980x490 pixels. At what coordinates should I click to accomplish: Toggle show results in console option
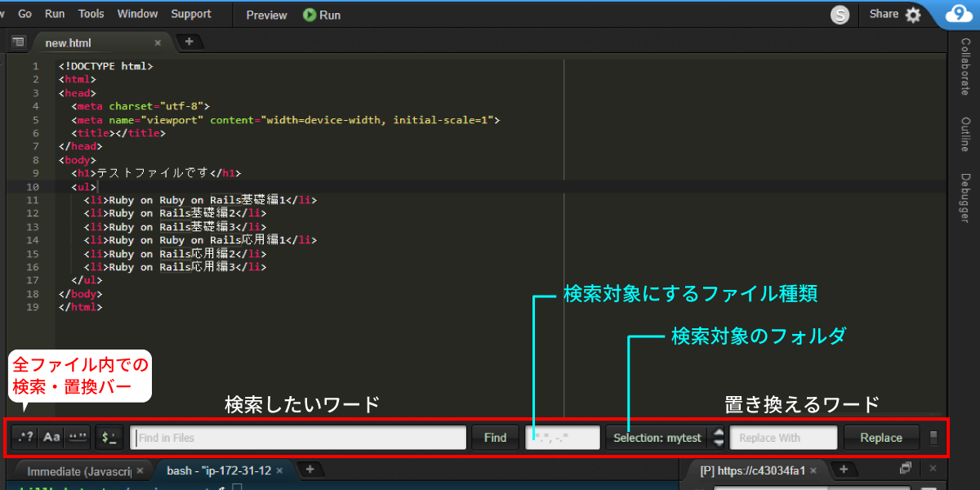coord(109,438)
